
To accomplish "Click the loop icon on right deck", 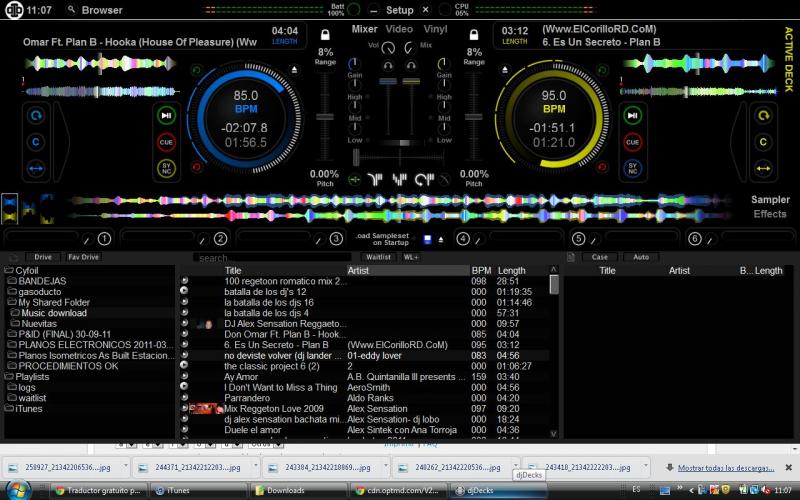I will (763, 116).
